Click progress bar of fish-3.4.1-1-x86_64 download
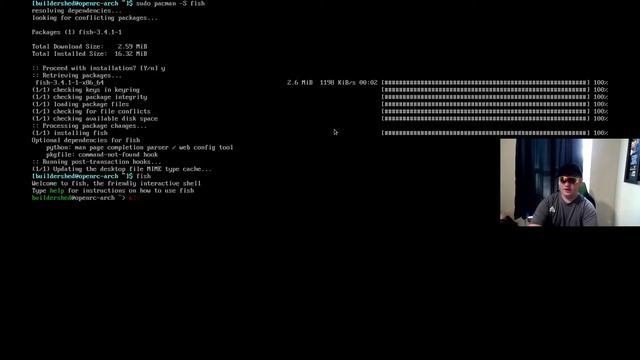Screen dimensions: 640x360 (x=486, y=82)
